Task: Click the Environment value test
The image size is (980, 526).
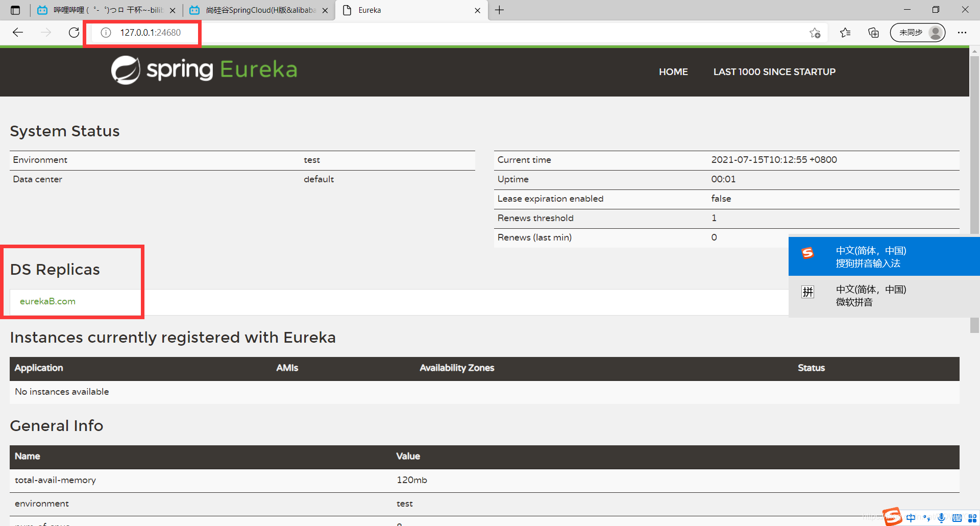Action: point(312,160)
